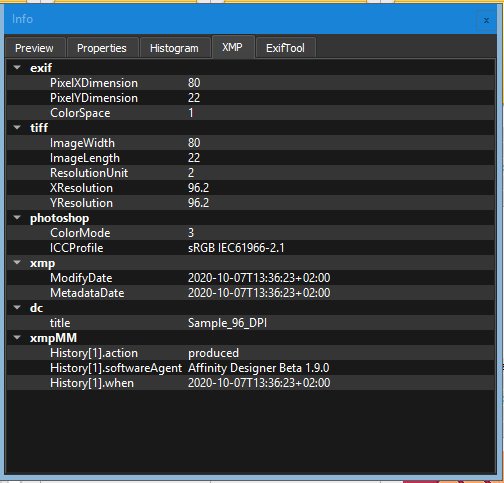Open the ExifTool tab

[x=285, y=48]
